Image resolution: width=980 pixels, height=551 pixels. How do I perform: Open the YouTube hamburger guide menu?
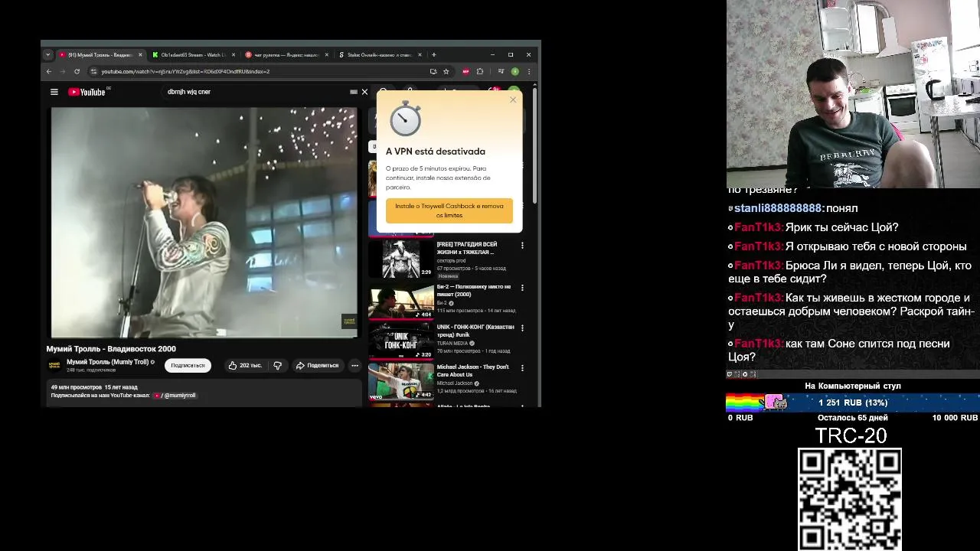click(54, 92)
